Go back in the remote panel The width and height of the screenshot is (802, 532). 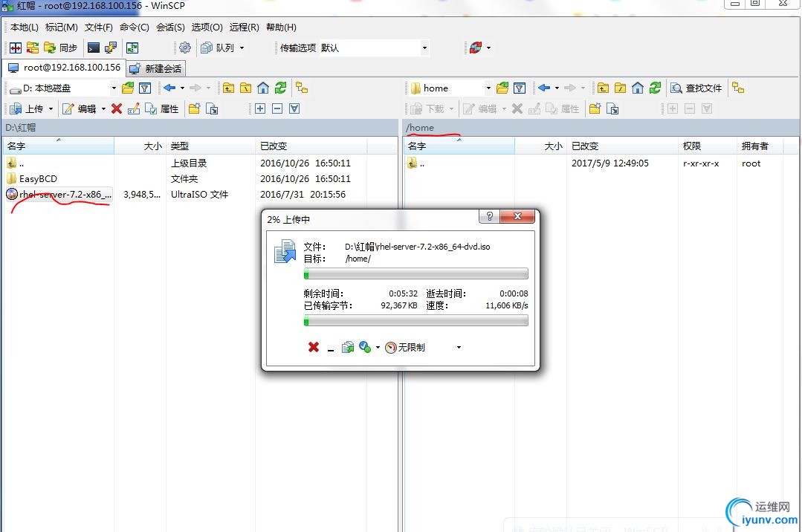pyautogui.click(x=543, y=88)
